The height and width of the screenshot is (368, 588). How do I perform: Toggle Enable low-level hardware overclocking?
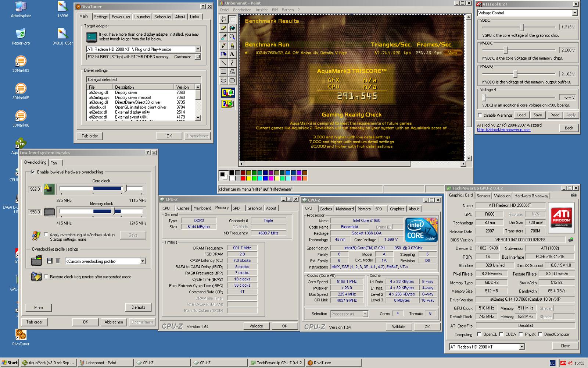pyautogui.click(x=33, y=172)
